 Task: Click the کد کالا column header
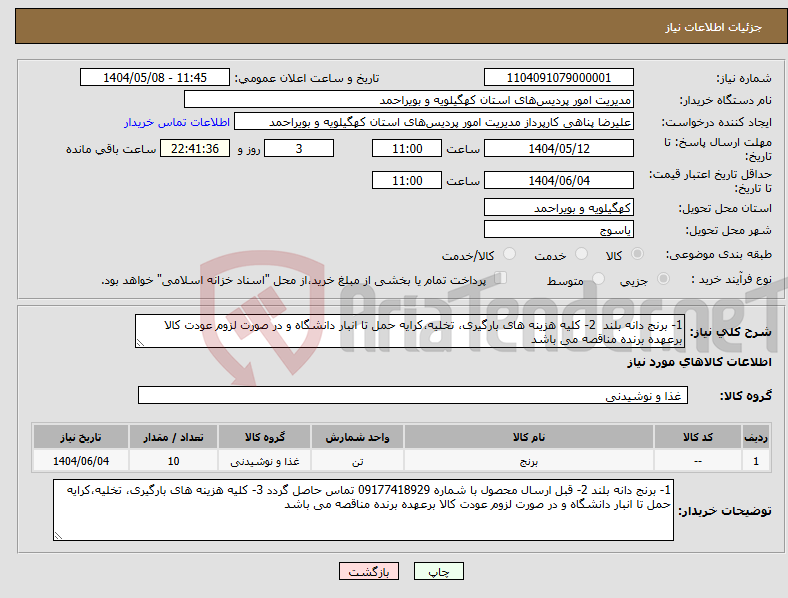[x=698, y=437]
